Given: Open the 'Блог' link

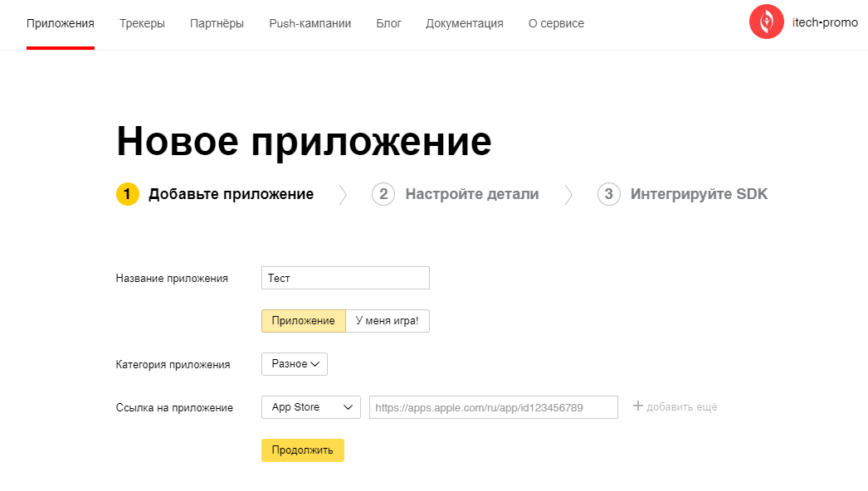Looking at the screenshot, I should point(388,23).
